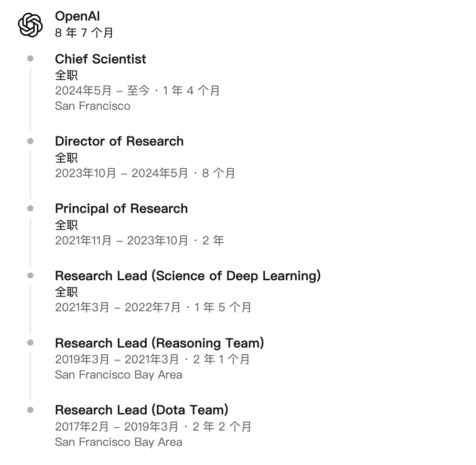Select the Principal of Research entry

coord(121,208)
